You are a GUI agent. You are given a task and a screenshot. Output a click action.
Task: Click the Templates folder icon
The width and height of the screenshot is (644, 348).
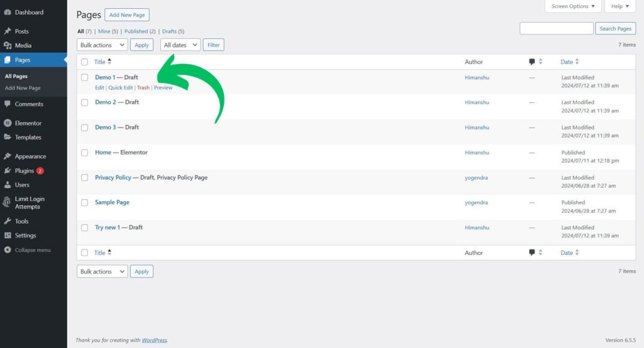point(8,137)
